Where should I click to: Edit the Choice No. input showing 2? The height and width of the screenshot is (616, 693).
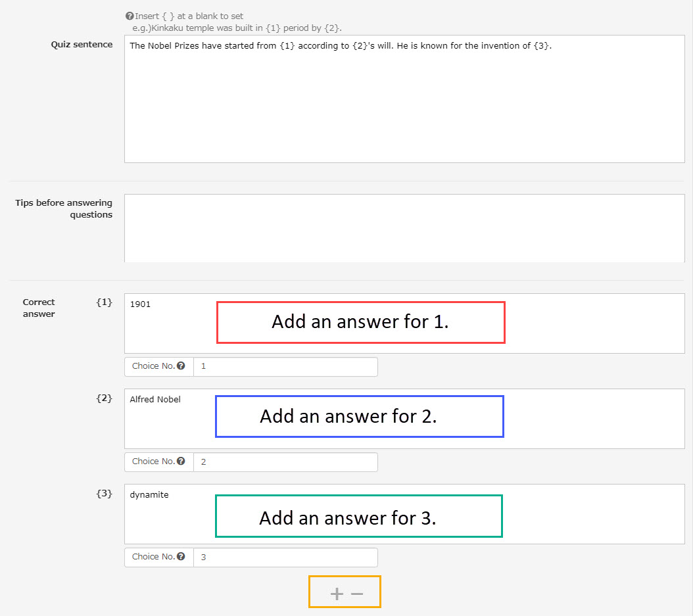coord(285,462)
